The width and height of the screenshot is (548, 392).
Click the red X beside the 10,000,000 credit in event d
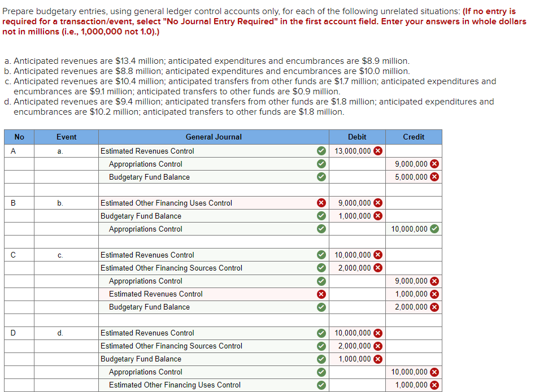[x=434, y=372]
